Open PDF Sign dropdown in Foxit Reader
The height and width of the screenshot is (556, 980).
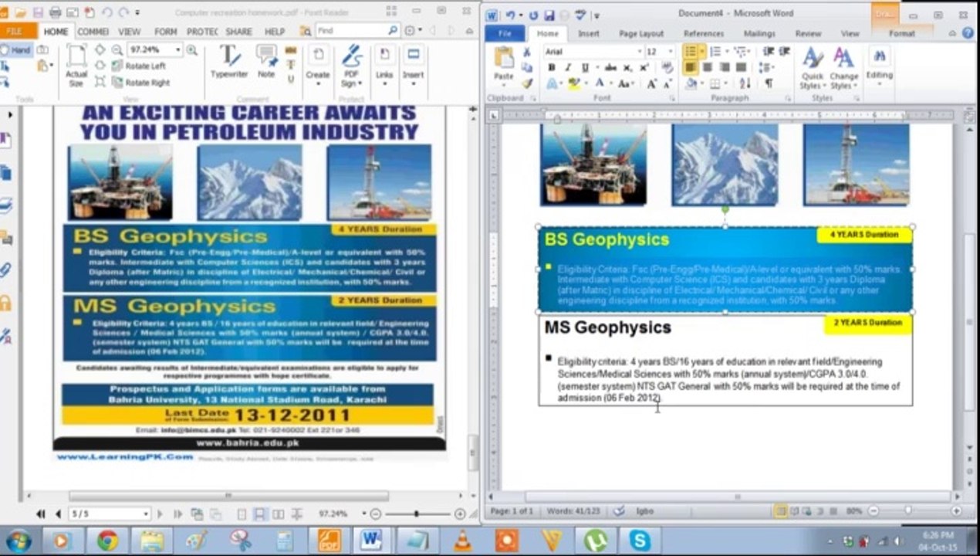[x=351, y=66]
